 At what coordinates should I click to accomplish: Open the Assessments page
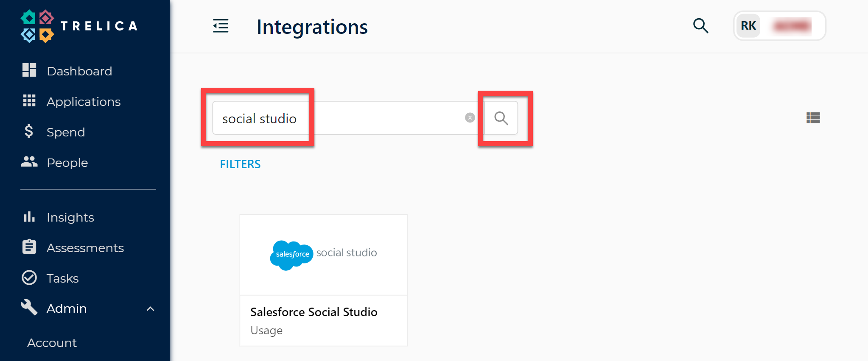click(85, 247)
